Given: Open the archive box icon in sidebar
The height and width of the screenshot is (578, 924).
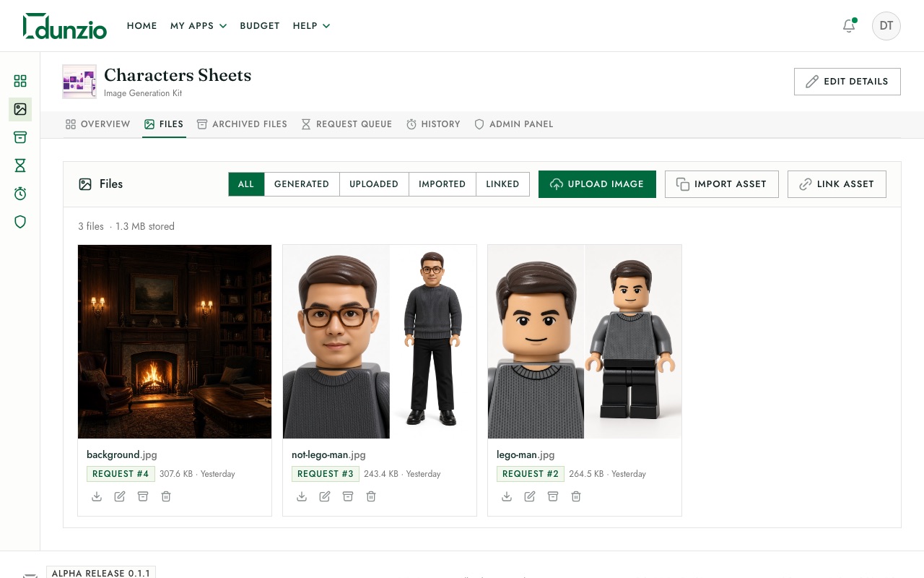Looking at the screenshot, I should point(20,137).
